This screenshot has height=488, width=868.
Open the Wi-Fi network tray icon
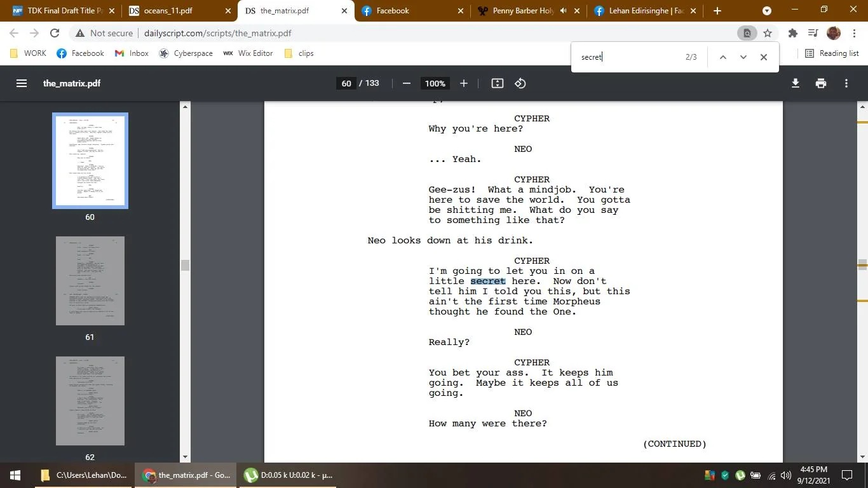[771, 475]
